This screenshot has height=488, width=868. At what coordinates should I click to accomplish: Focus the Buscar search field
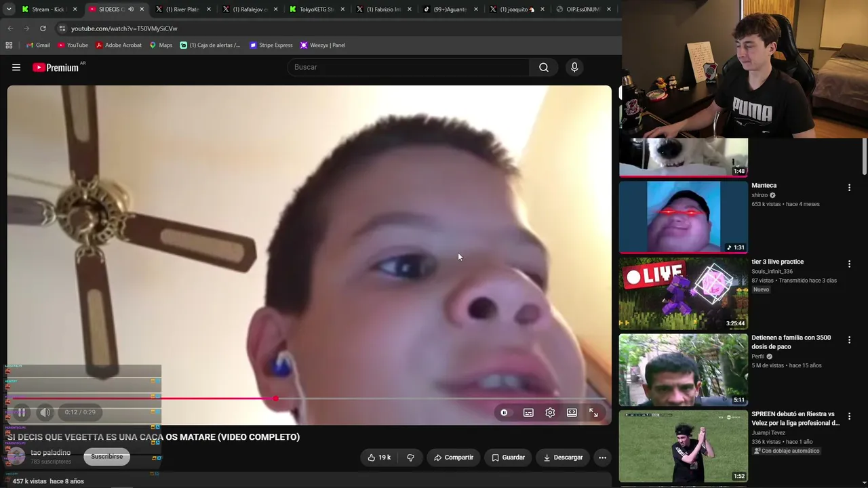(x=408, y=67)
